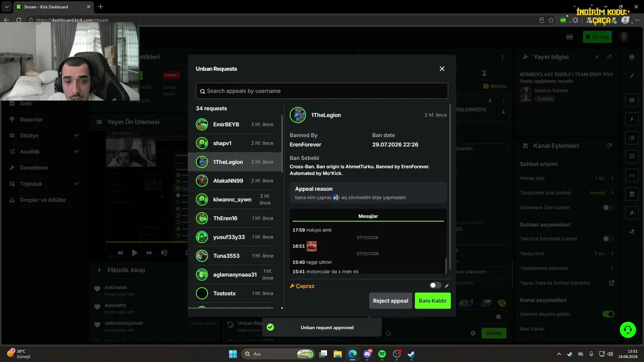
Task: Select the 1TheLegion request row
Action: (234, 162)
